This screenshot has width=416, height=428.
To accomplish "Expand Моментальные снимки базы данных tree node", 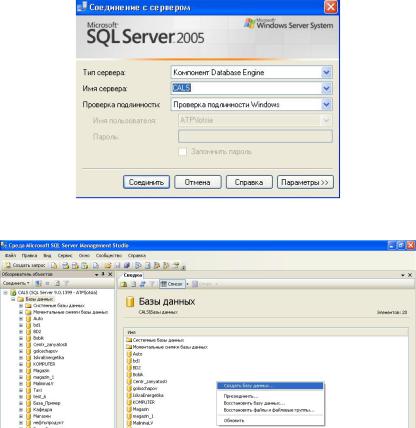I will [21, 312].
